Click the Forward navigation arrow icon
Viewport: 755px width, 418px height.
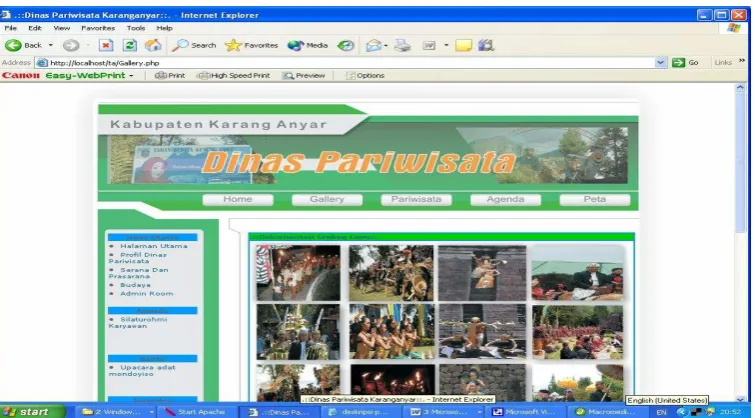[70, 45]
